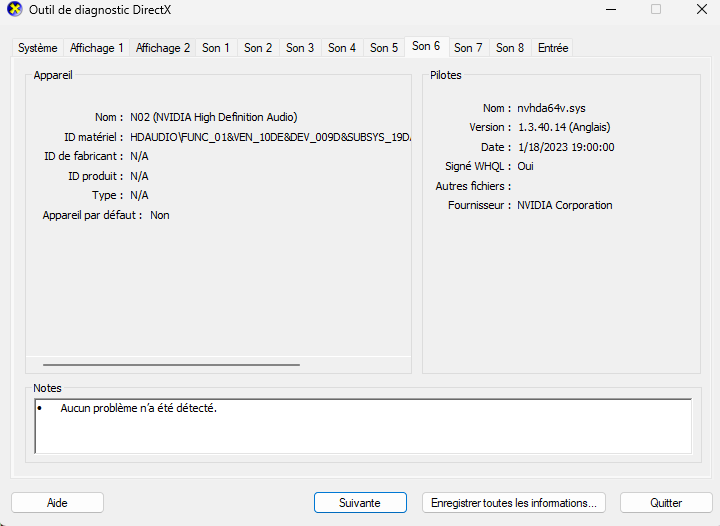Open the Affichage 1 tab

[96, 48]
